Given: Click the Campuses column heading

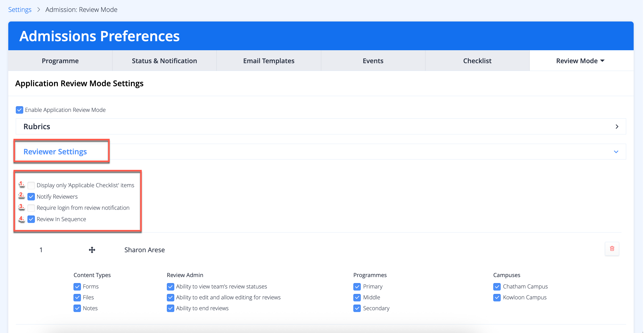Looking at the screenshot, I should [x=507, y=275].
